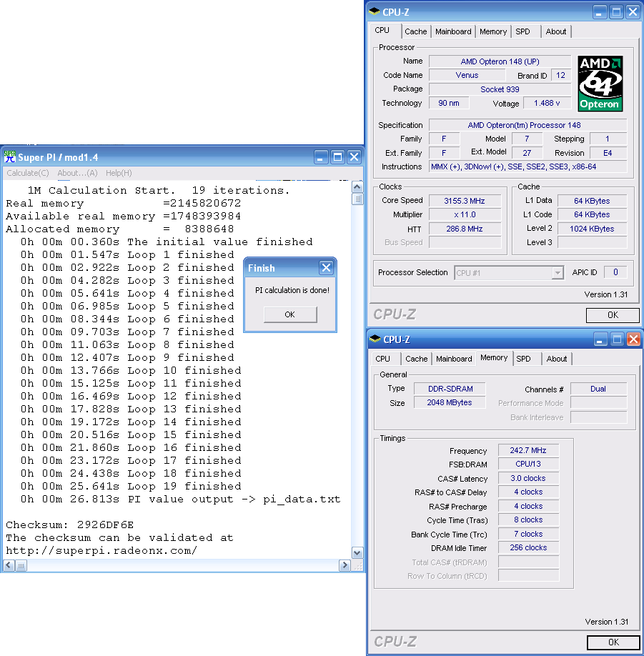Image resolution: width=644 pixels, height=656 pixels.
Task: Switch to About tab in bottom CPU-Z
Action: point(557,359)
